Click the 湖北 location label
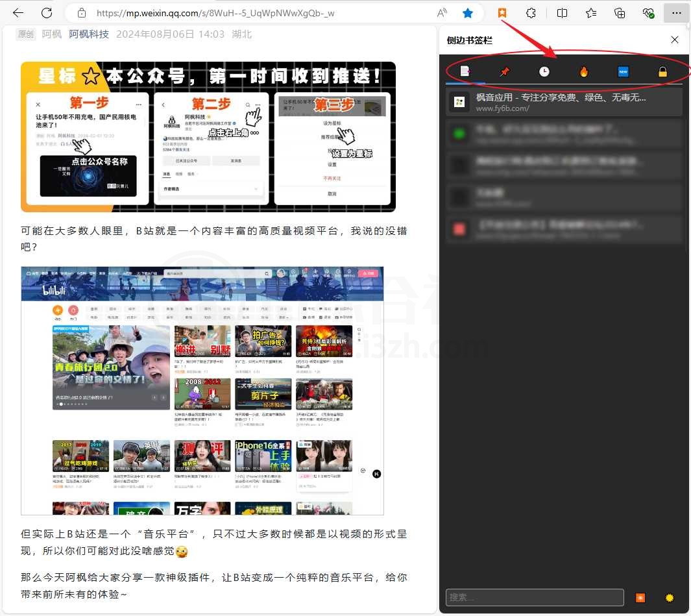Screen dimensions: 691x616 coord(242,34)
